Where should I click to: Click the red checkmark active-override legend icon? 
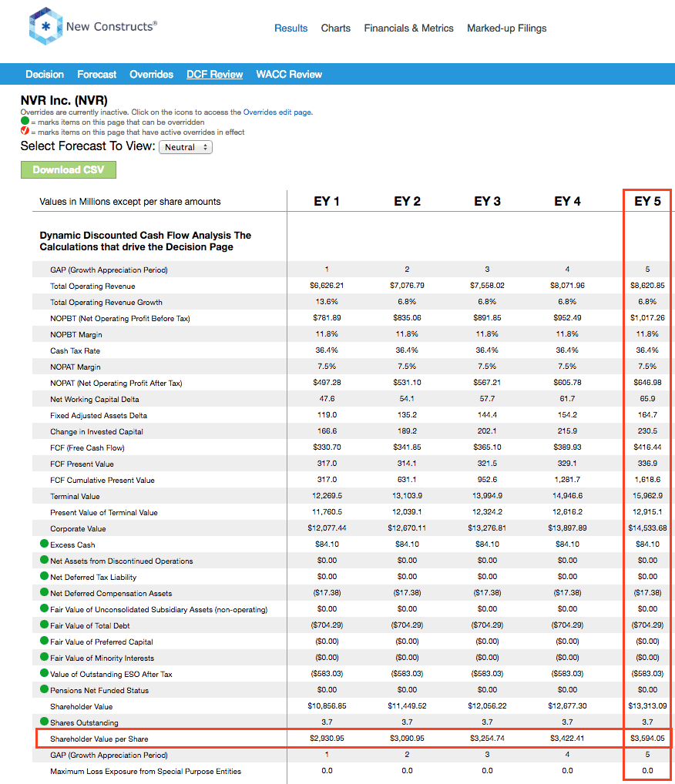click(x=25, y=130)
